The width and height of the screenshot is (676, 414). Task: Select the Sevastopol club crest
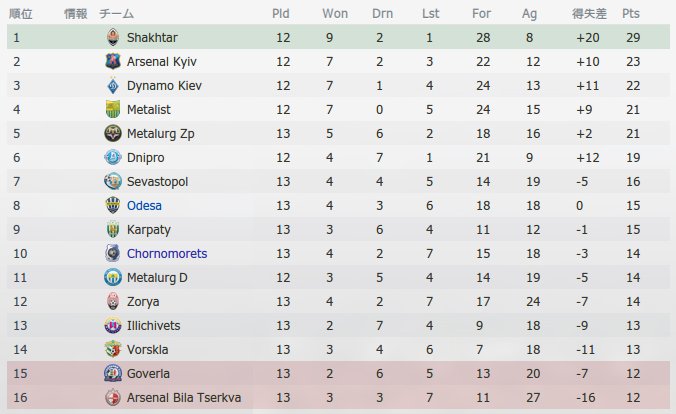click(x=113, y=182)
